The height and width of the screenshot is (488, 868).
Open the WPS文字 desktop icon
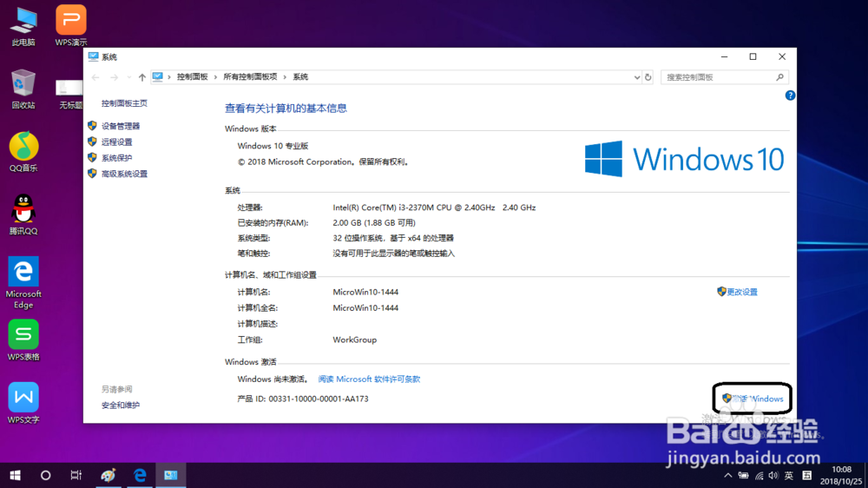23,403
